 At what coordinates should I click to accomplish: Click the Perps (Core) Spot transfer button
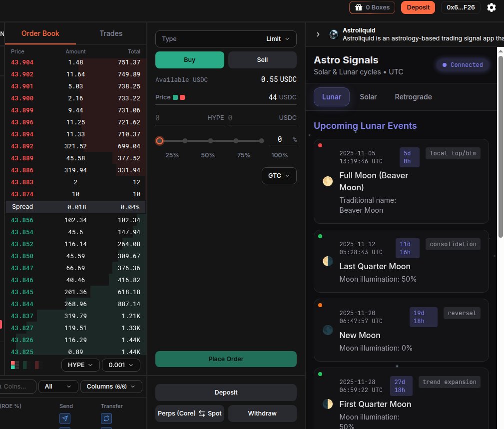coord(190,413)
